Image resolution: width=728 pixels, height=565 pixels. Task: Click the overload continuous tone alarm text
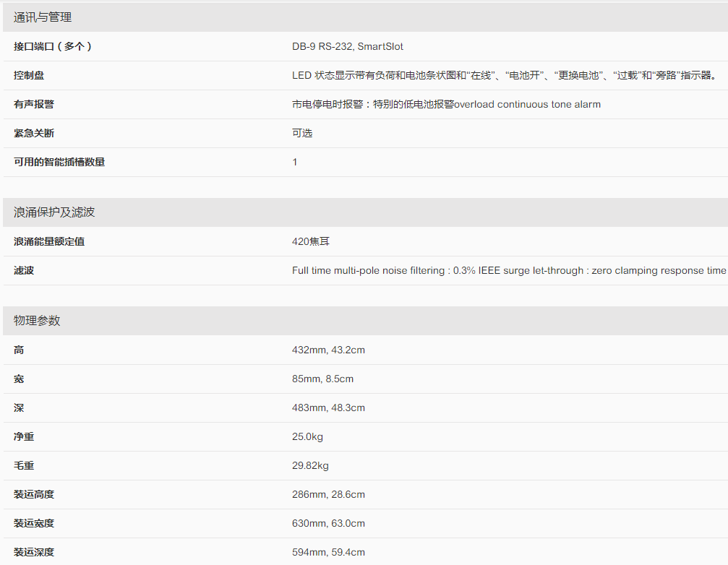coord(527,104)
